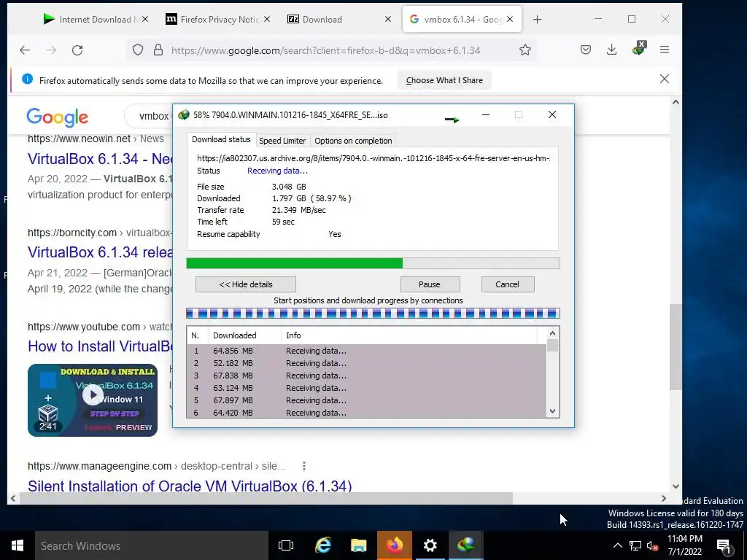The height and width of the screenshot is (560, 747).
Task: Open tracking protection shield icon
Action: click(138, 50)
